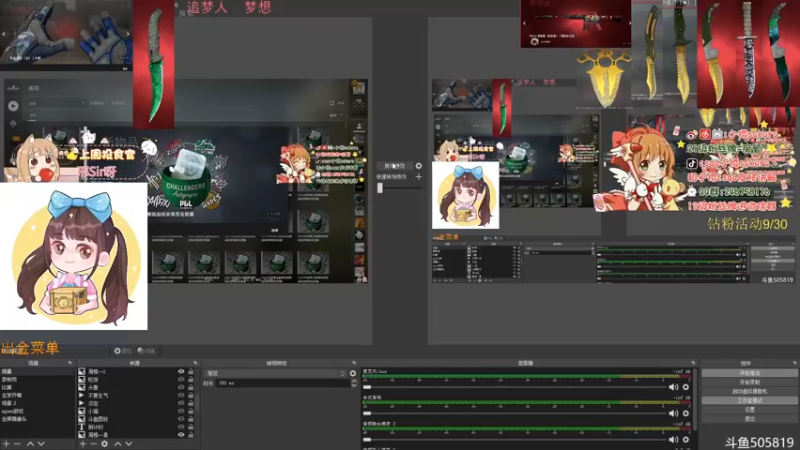Click 退出 exit button in controls
Screen dimensions: 800x450
(x=749, y=419)
